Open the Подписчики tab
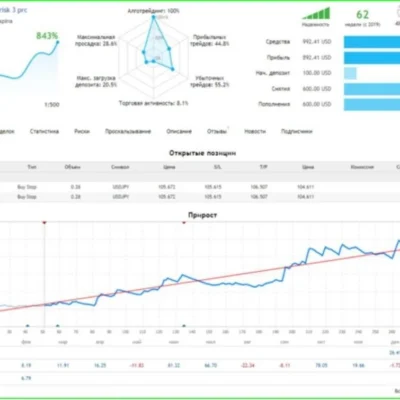The width and height of the screenshot is (400, 400). click(x=297, y=131)
